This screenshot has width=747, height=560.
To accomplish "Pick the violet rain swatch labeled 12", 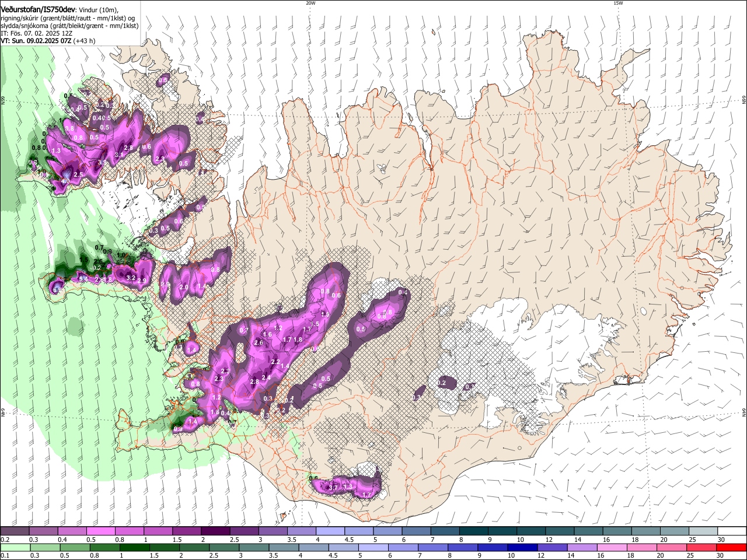I will 553,548.
